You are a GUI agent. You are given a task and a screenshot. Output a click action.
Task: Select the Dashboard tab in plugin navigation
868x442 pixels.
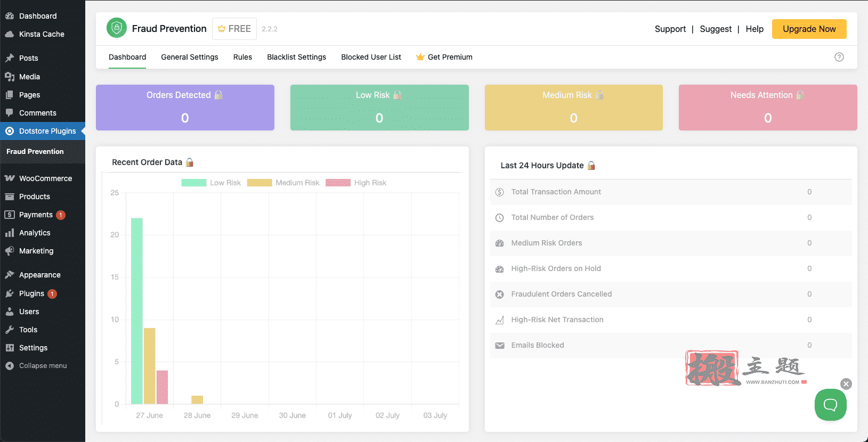[127, 57]
